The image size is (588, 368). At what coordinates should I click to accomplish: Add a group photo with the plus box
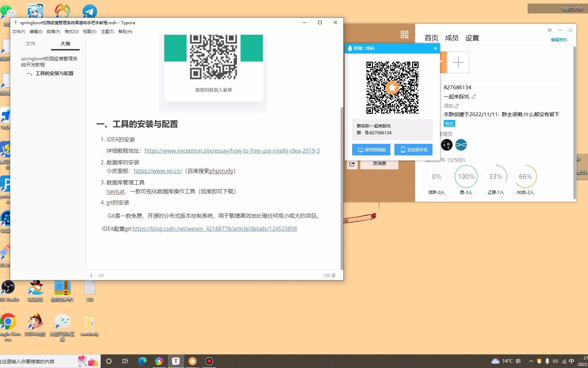[x=458, y=62]
